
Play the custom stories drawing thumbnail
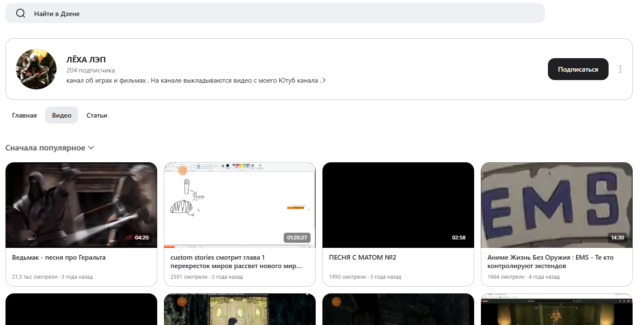(240, 205)
